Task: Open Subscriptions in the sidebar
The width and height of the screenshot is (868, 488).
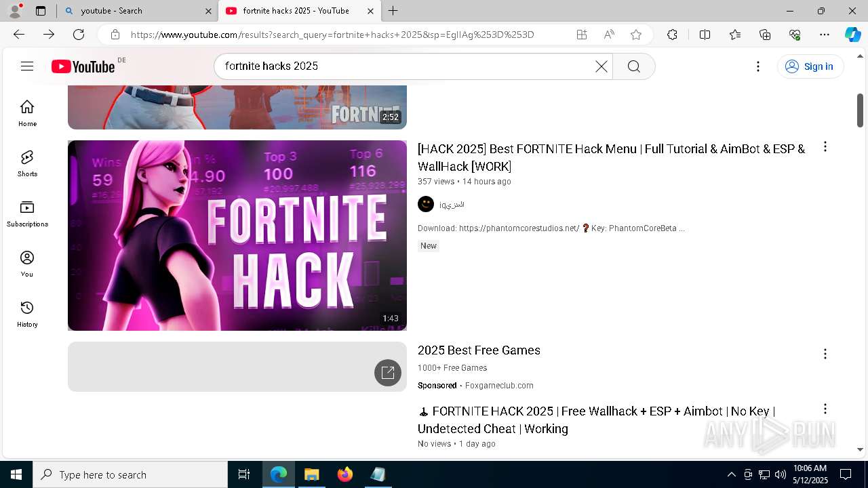Action: (27, 213)
